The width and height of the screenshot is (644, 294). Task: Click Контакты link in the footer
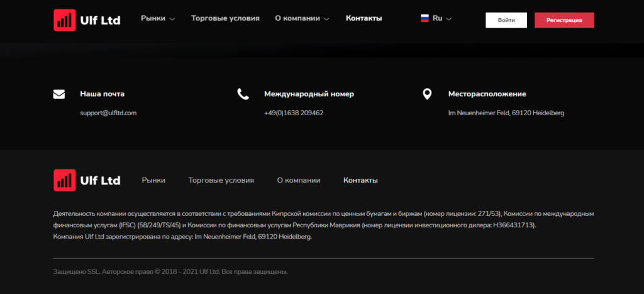coord(360,181)
